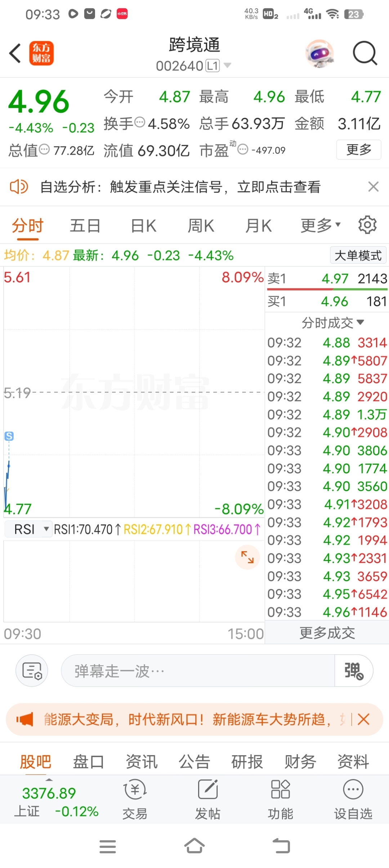Tap the blue S marker on chart
Viewport: 389px width, 868px height.
9,436
